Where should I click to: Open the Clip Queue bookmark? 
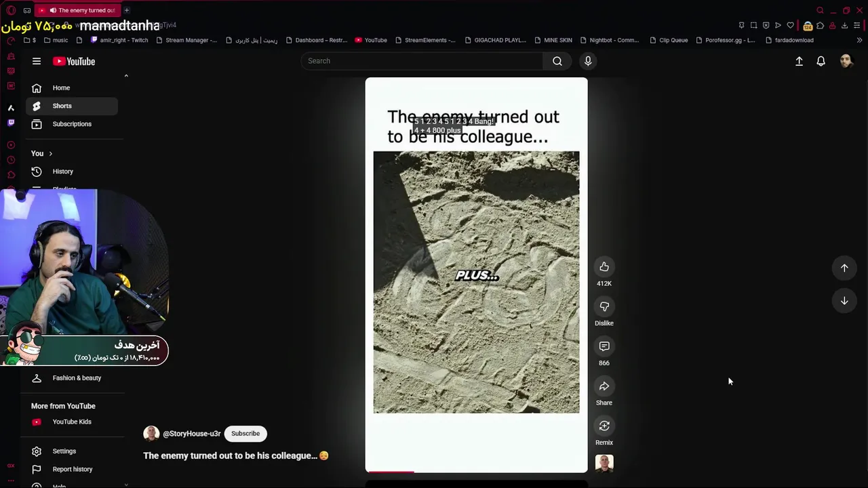click(669, 40)
